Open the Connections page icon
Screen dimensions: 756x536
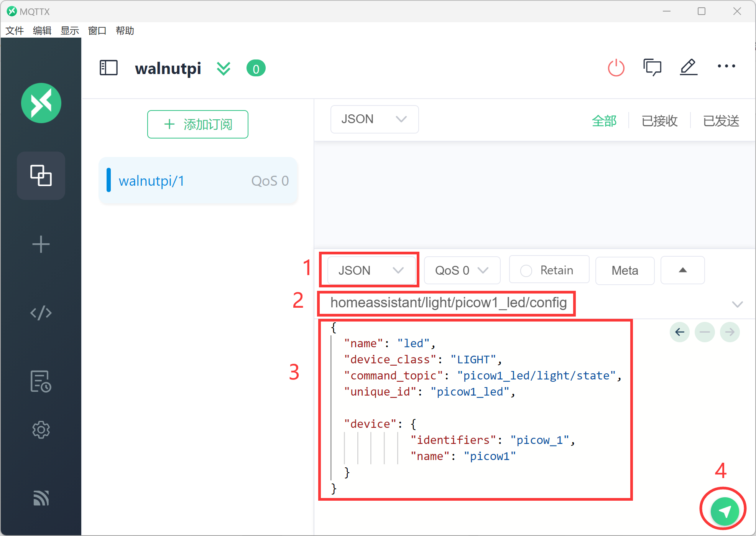coord(41,176)
